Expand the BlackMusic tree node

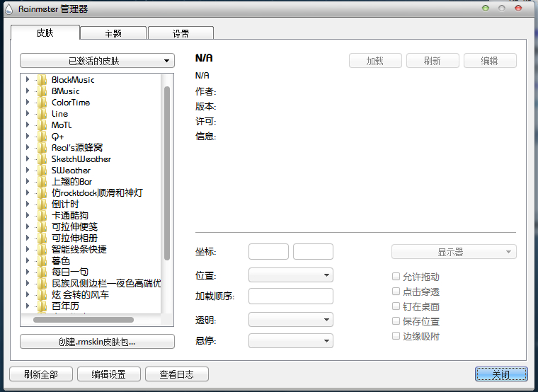(28, 79)
